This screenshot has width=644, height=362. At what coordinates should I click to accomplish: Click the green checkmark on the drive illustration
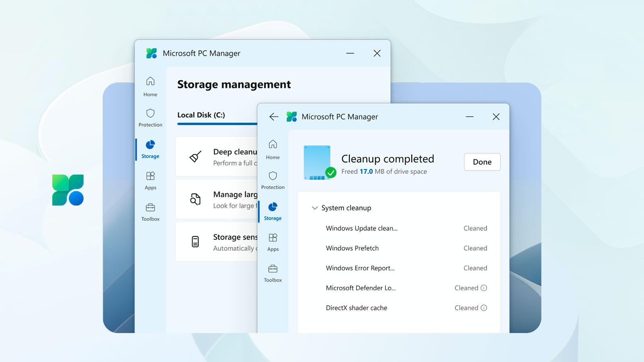tap(330, 173)
